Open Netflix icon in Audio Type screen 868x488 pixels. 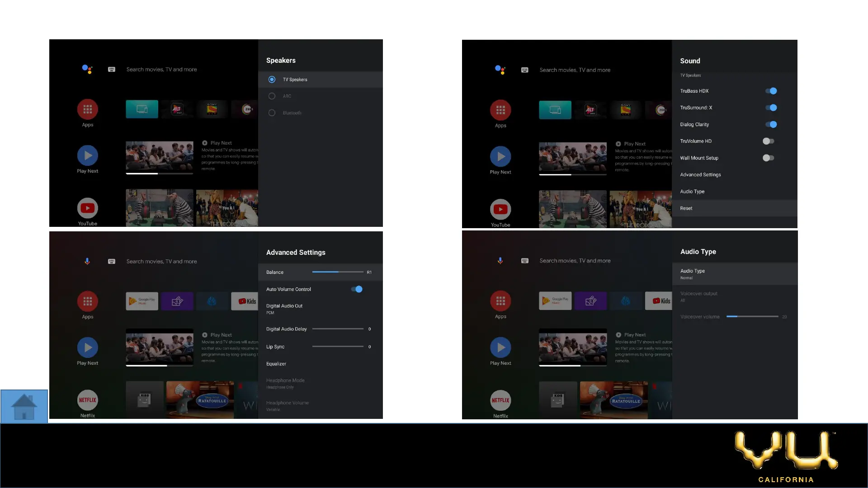point(500,400)
